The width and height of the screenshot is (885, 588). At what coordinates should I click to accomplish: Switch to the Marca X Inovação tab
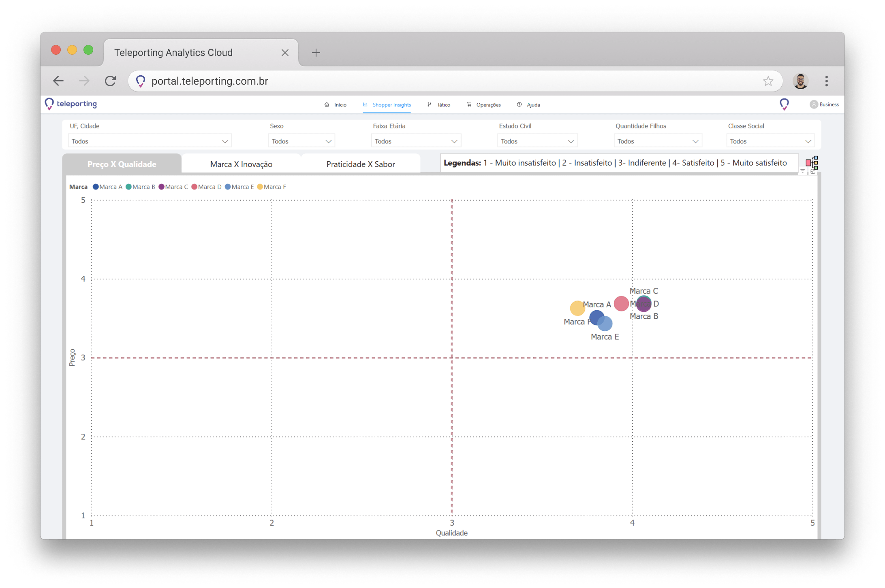click(x=241, y=164)
